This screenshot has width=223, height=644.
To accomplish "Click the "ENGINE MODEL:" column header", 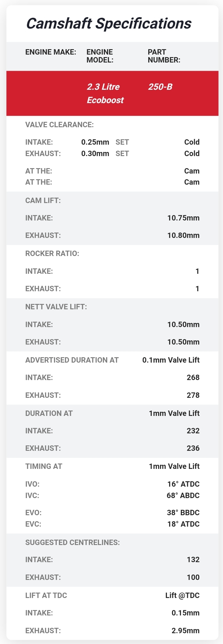I will pos(100,56).
